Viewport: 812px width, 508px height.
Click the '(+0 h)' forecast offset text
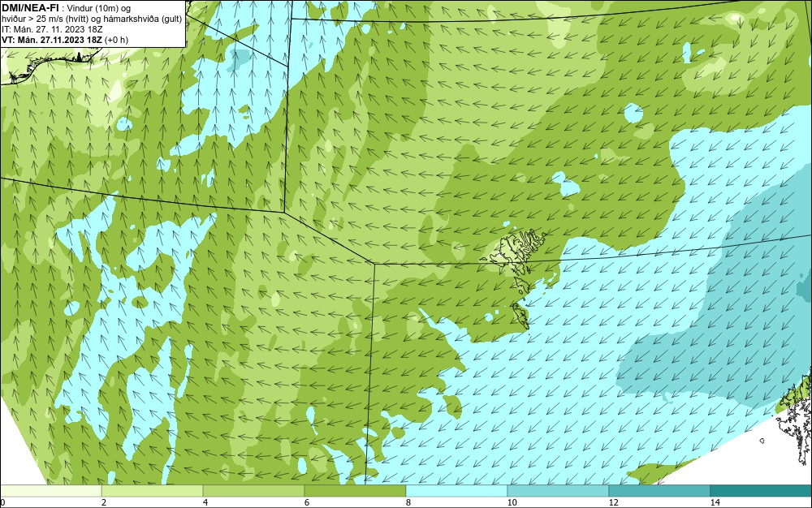click(x=116, y=39)
